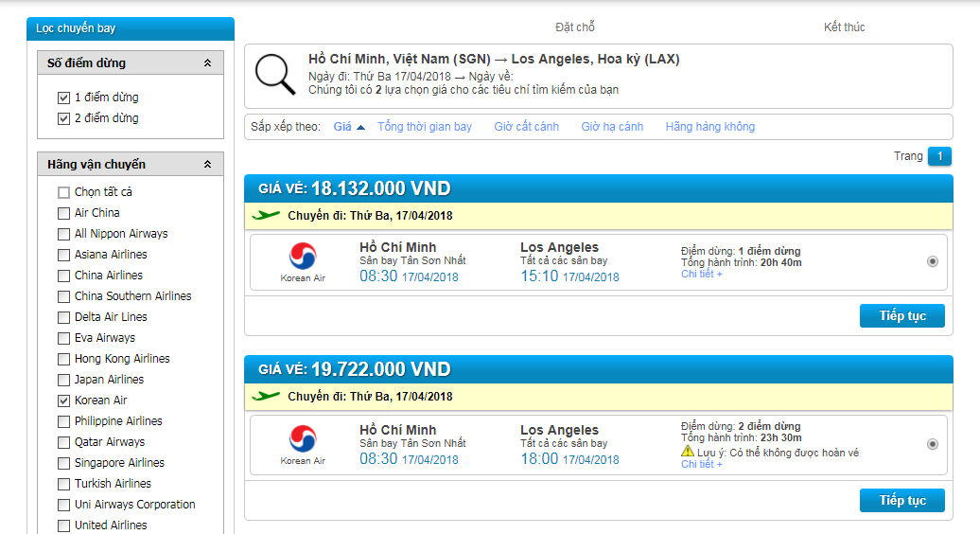Click green airplane icon in first flight header

click(x=266, y=215)
